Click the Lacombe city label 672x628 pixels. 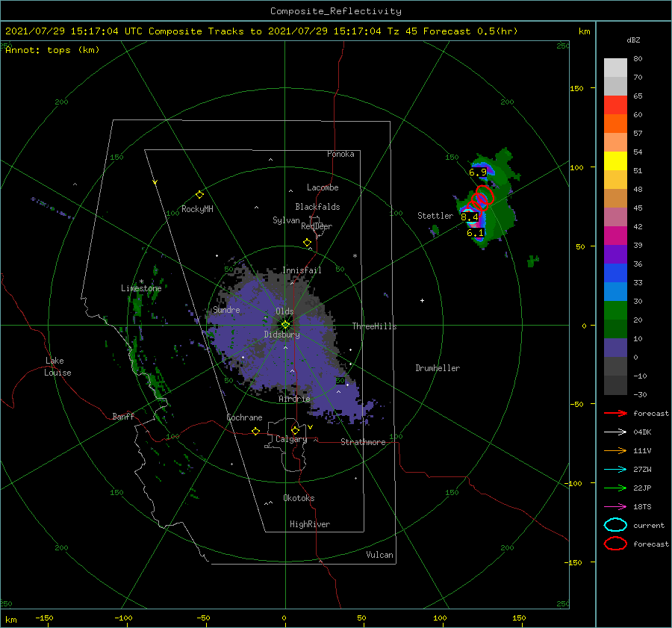pos(323,187)
